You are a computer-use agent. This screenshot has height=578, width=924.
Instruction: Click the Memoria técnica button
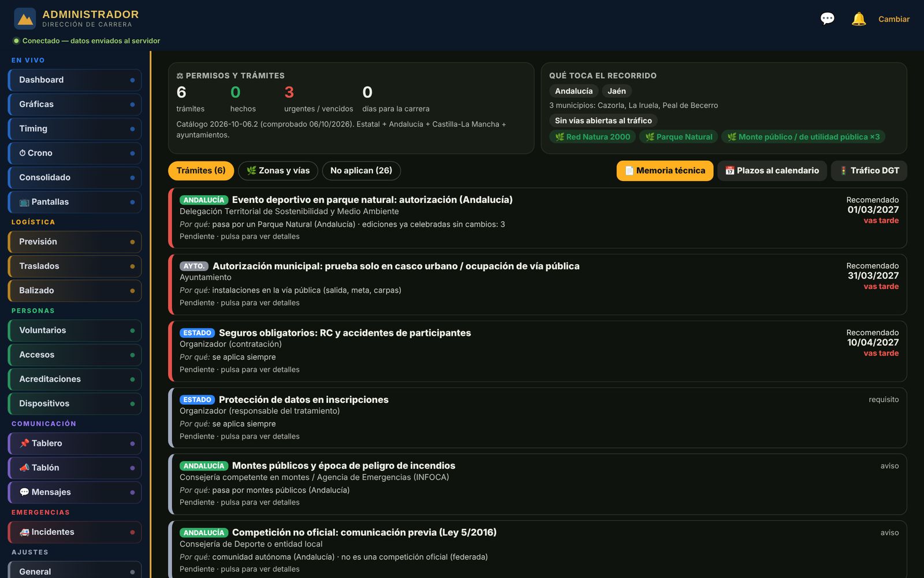point(665,171)
